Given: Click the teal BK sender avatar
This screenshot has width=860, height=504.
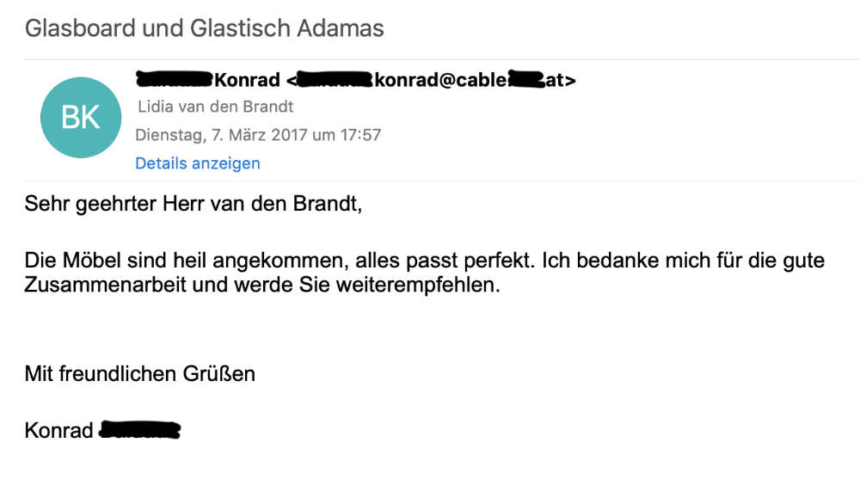Looking at the screenshot, I should click(x=81, y=117).
